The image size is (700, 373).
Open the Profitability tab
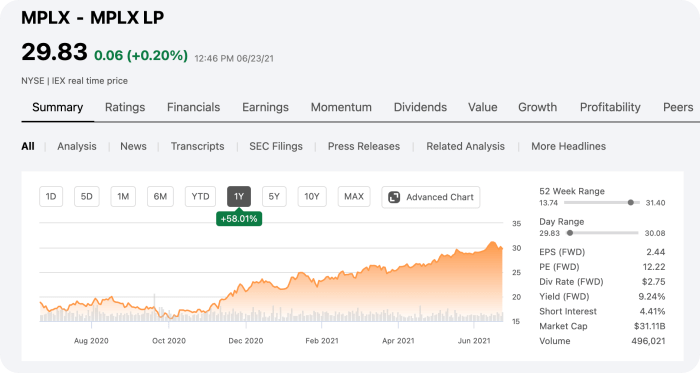click(x=610, y=107)
